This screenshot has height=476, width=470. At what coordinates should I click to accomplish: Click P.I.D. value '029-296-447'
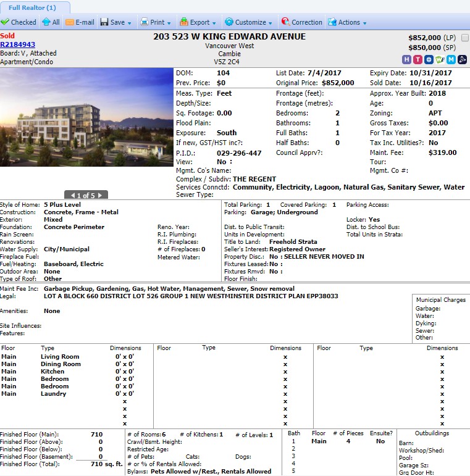tap(239, 153)
